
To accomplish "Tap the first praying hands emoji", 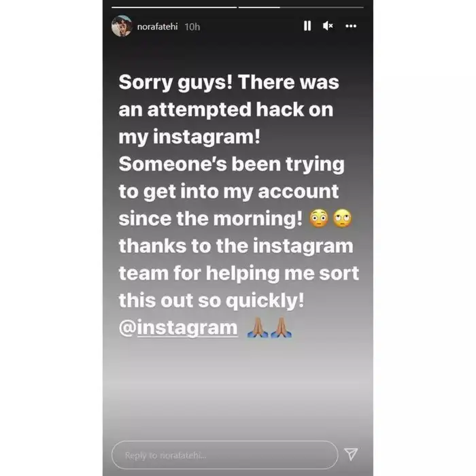I will [x=258, y=328].
